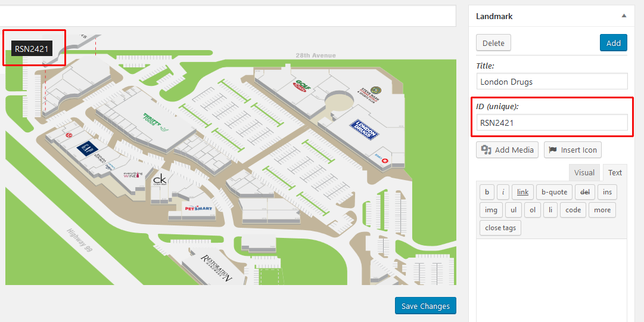Viewport: 644px width, 322px height.
Task: Select the Everything Wine logo on the map
Action: point(133,175)
